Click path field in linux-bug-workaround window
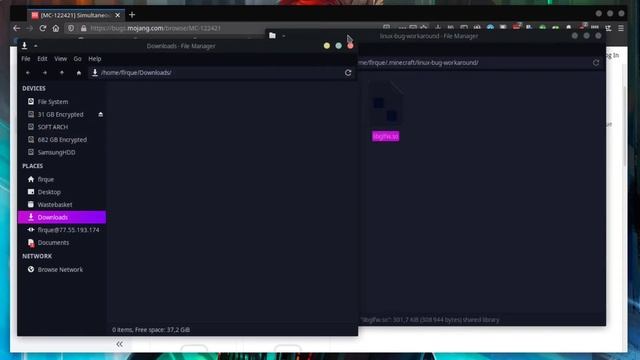The image size is (640, 360). pos(473,63)
